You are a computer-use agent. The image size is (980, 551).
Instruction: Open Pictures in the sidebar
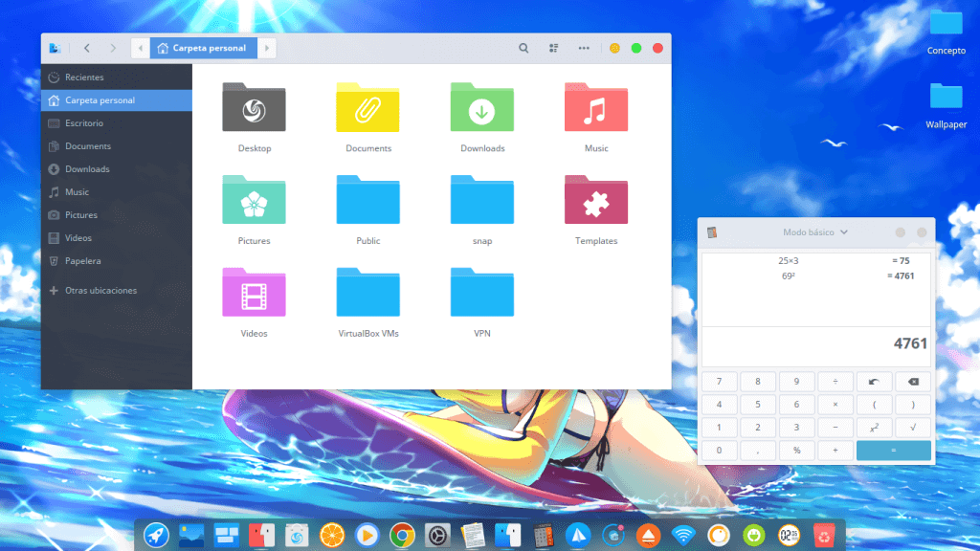(116, 215)
